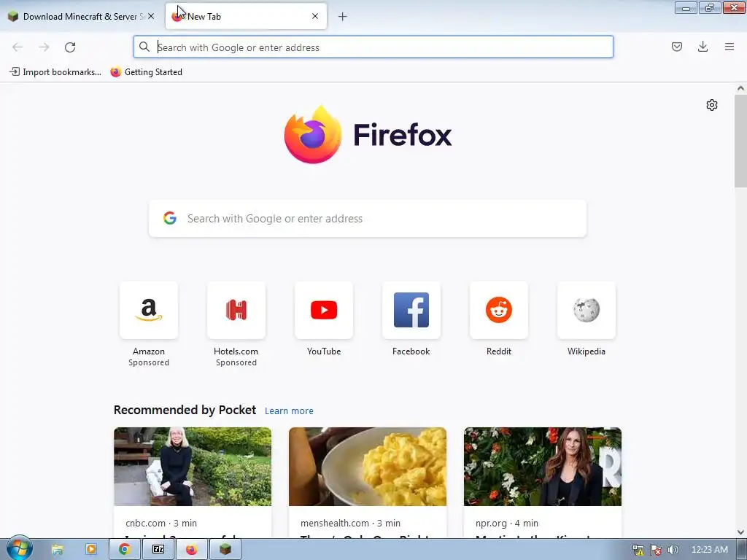The height and width of the screenshot is (560, 747).
Task: Click the Recommended by Pocket heading
Action: 185,410
